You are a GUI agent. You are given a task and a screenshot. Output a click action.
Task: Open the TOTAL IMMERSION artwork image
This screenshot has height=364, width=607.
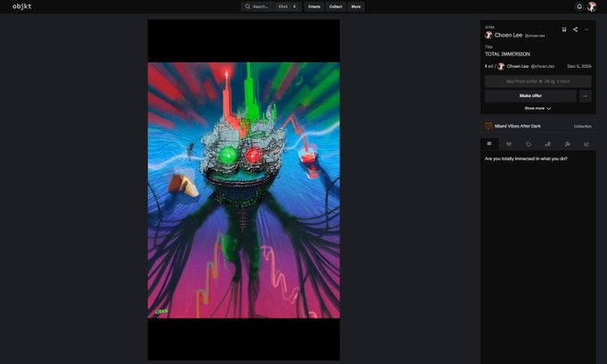click(244, 190)
